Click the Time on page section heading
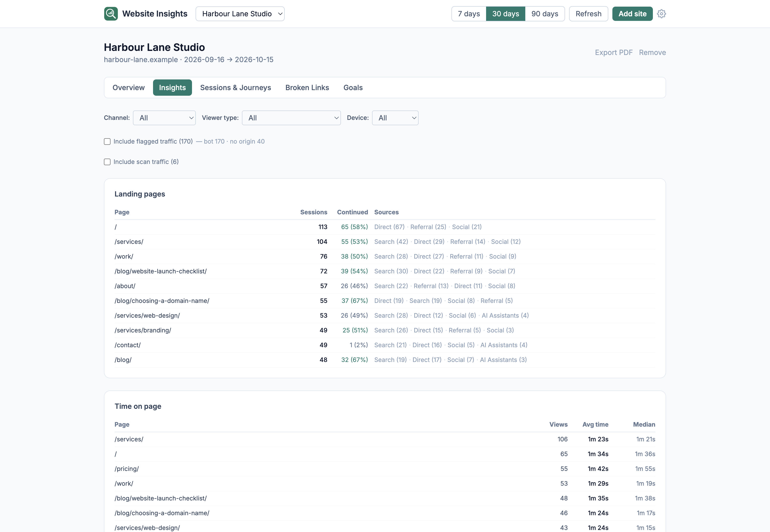The width and height of the screenshot is (770, 532). click(138, 406)
